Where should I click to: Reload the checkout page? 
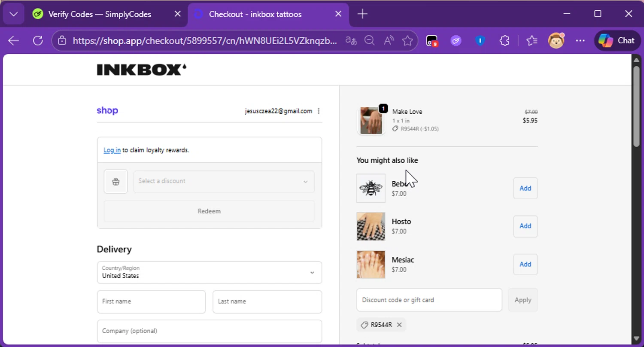point(38,41)
